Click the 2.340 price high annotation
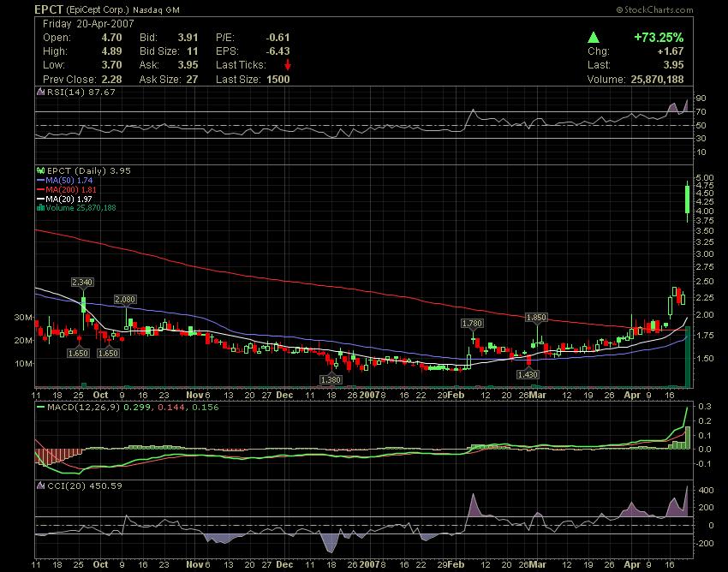The height and width of the screenshot is (572, 728). point(82,282)
